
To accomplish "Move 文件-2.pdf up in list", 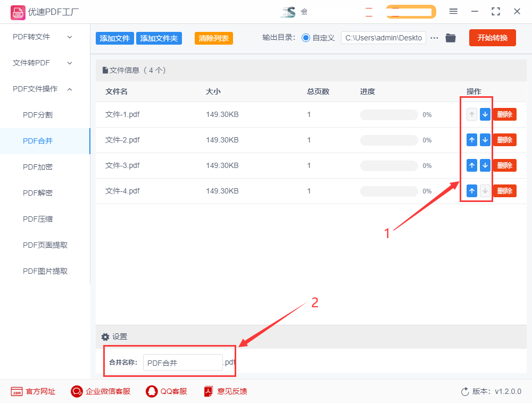I will [x=471, y=140].
